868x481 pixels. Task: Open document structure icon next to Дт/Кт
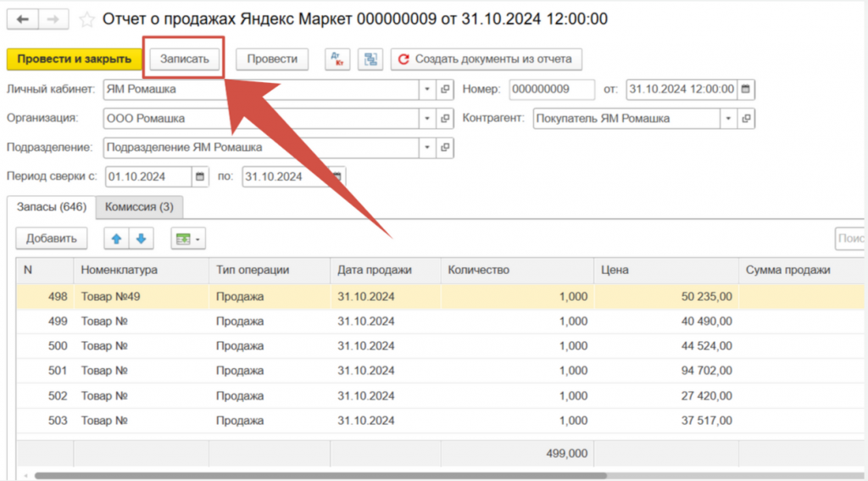(370, 59)
